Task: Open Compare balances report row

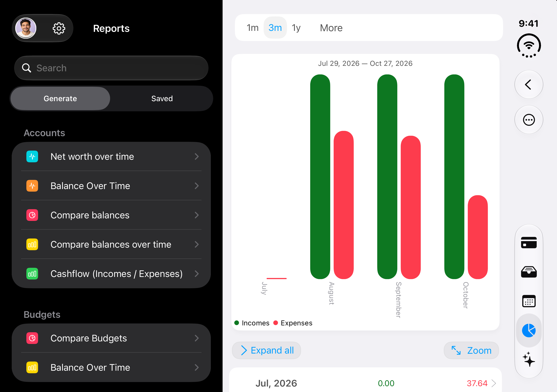Action: pos(111,215)
